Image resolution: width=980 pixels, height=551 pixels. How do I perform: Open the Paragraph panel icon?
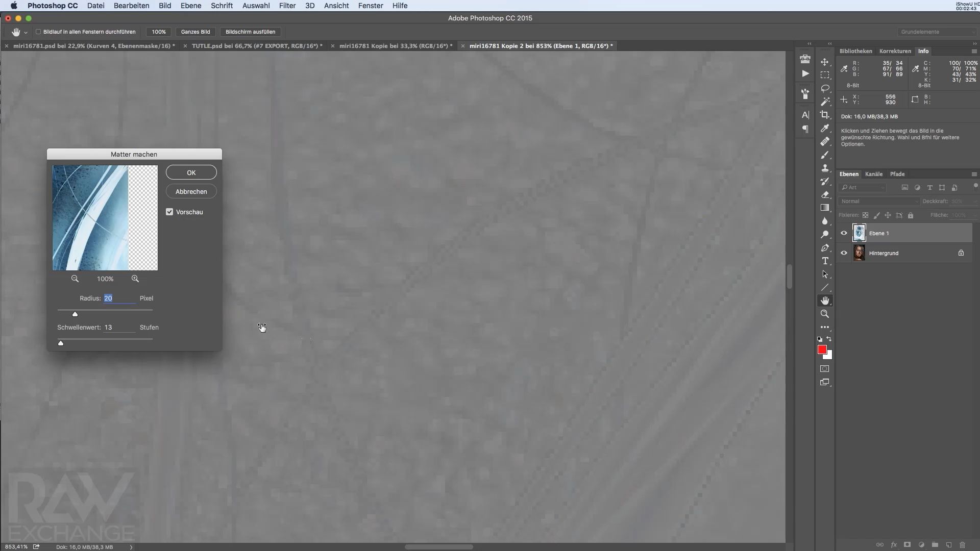coord(805,129)
